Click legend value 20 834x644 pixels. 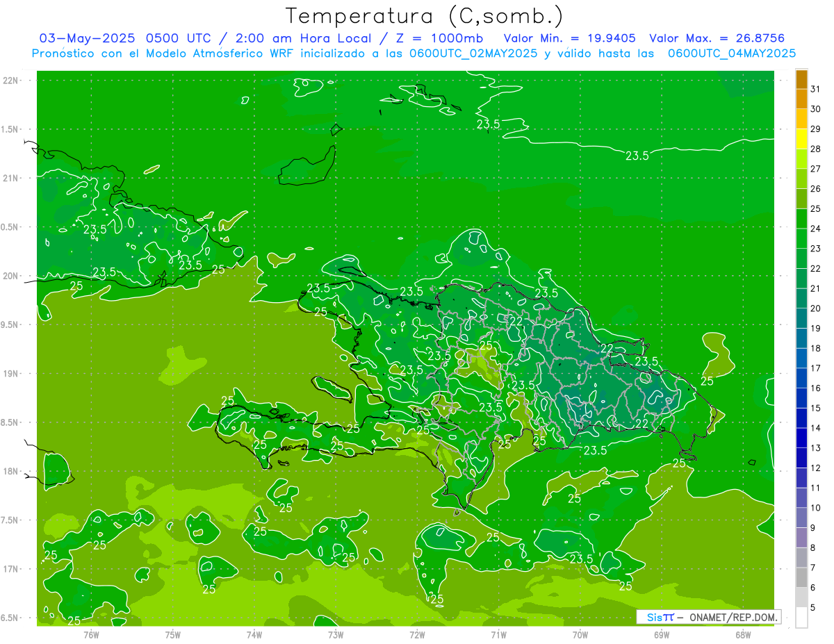click(815, 308)
